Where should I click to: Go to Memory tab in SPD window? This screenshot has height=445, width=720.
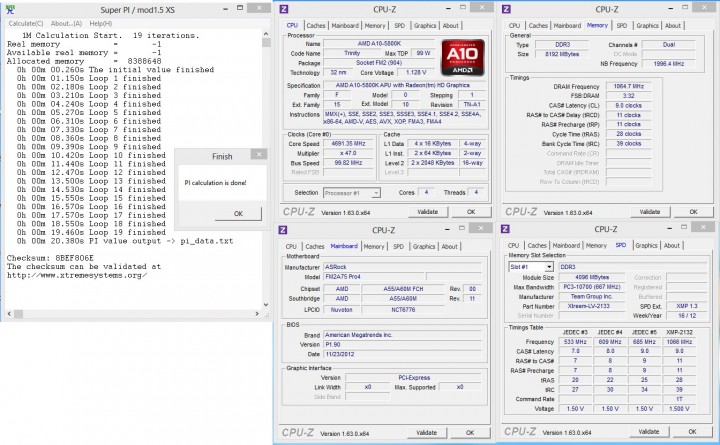(596, 246)
